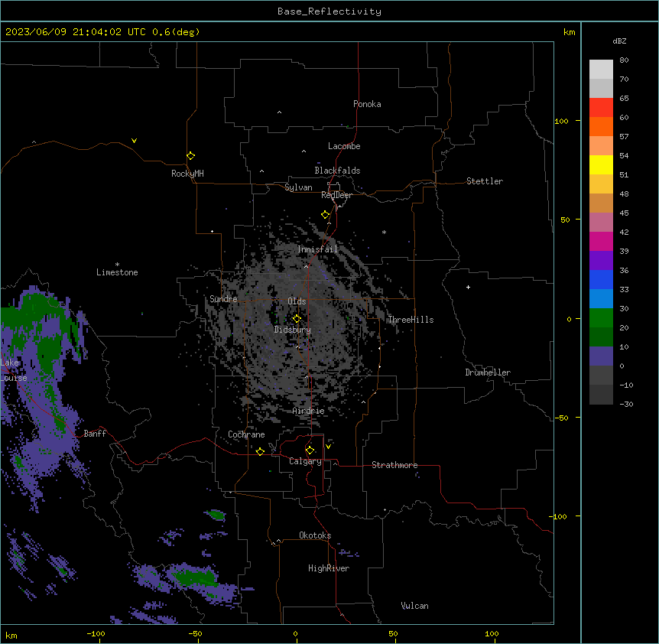Click the Vulcan label
Screen dimensions: 659x644
[414, 606]
